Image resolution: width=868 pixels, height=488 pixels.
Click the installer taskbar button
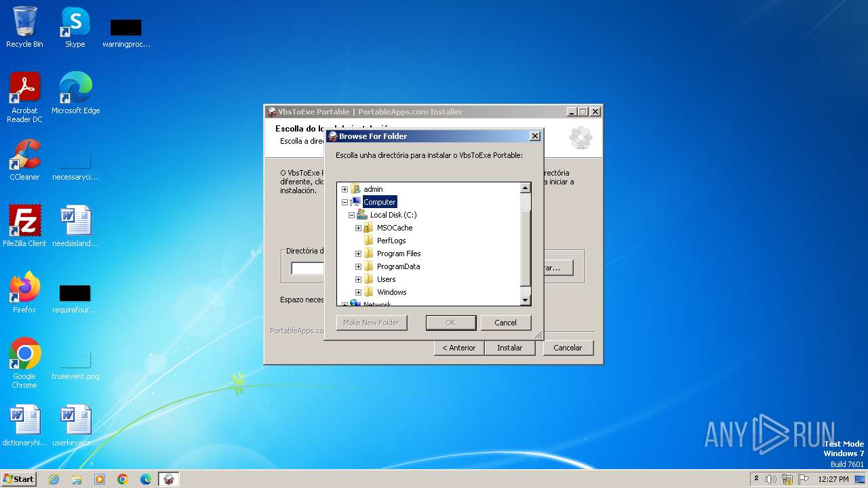169,479
